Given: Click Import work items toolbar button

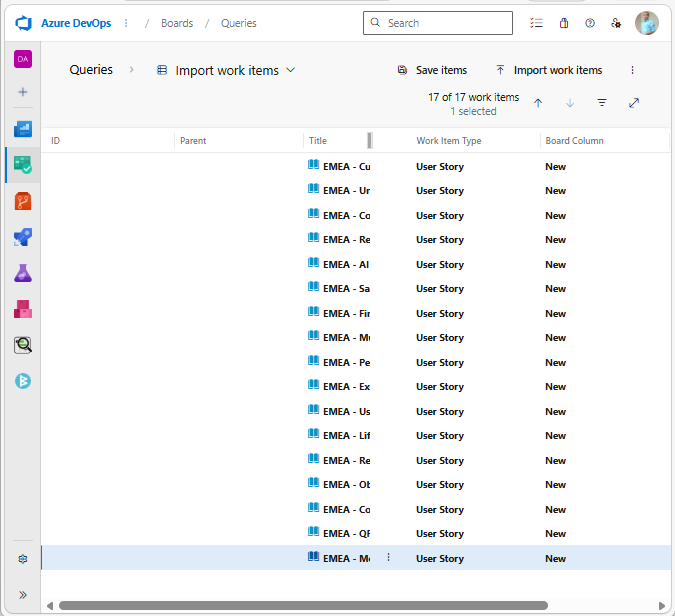Looking at the screenshot, I should tap(549, 70).
